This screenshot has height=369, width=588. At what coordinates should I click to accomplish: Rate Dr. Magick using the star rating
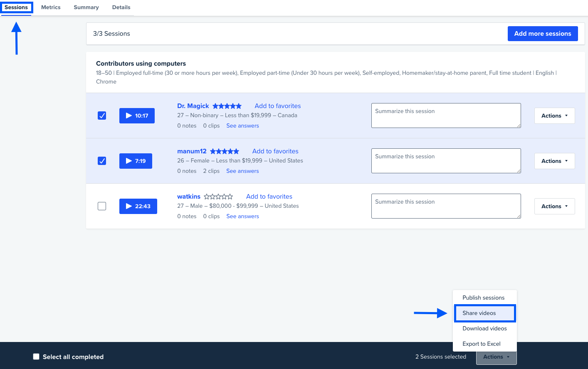pos(227,106)
